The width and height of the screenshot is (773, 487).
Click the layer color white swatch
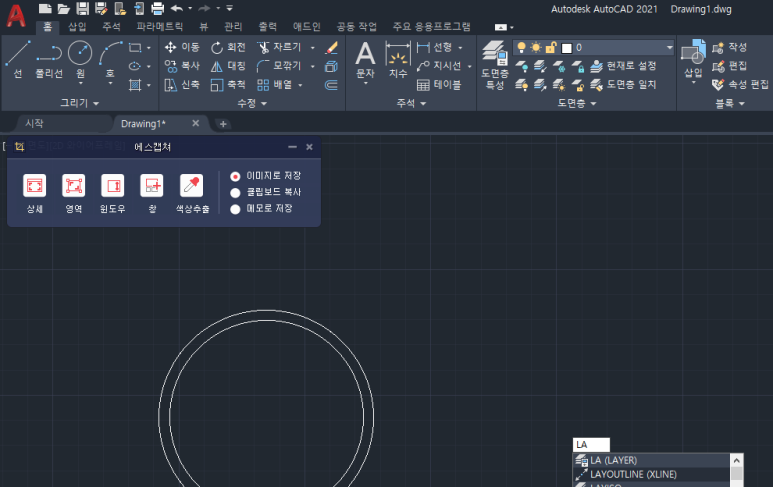[567, 48]
